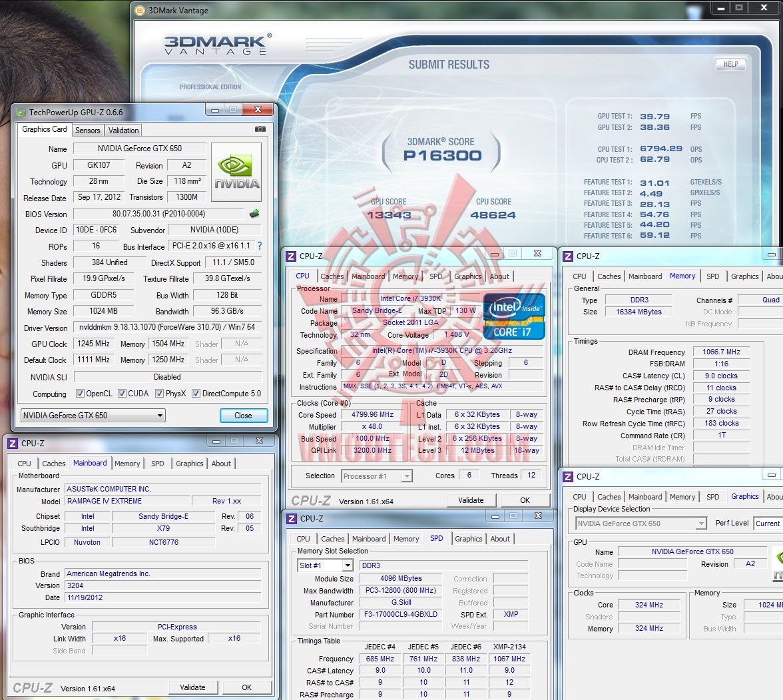The width and height of the screenshot is (783, 700).
Task: Click the BIOS Version field in GPU-Z
Action: click(x=158, y=214)
